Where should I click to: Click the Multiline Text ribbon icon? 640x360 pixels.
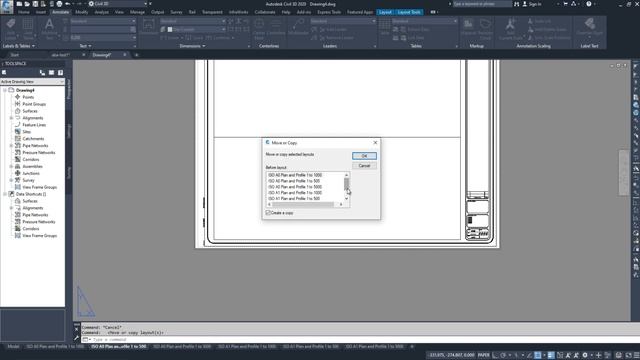[49, 28]
